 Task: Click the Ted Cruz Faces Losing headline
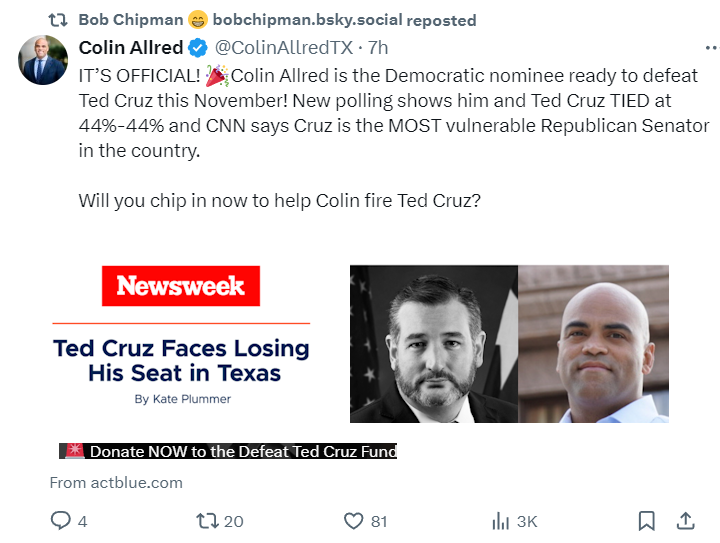coord(181,361)
